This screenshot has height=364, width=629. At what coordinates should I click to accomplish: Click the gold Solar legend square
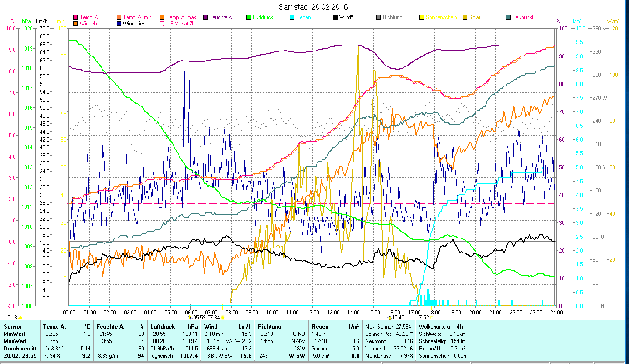465,17
